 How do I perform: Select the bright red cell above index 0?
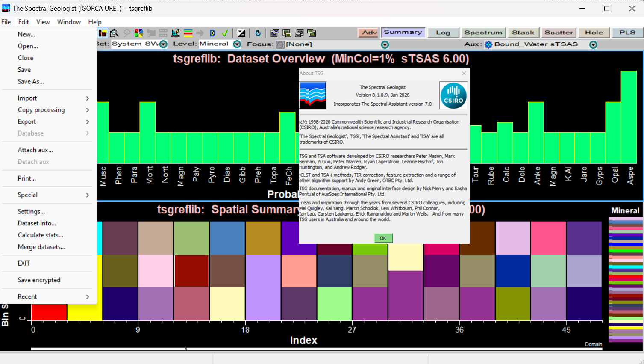(x=49, y=312)
